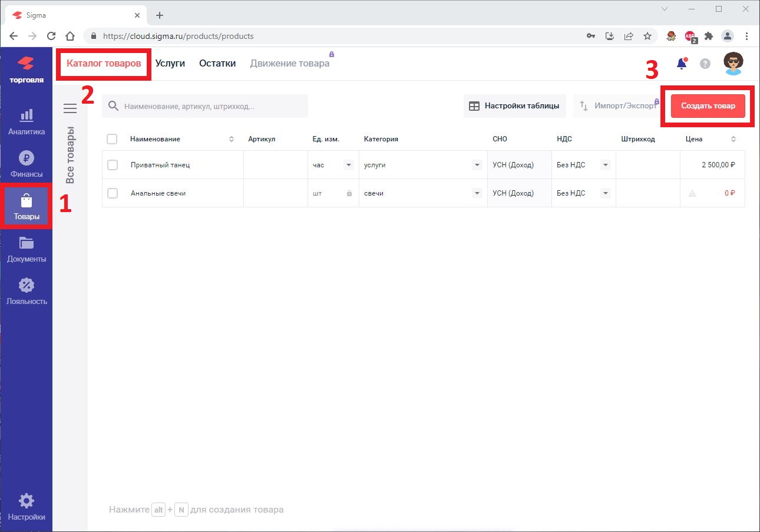760x532 pixels.
Task: Check the Приватный танец row checkbox
Action: pyautogui.click(x=113, y=165)
